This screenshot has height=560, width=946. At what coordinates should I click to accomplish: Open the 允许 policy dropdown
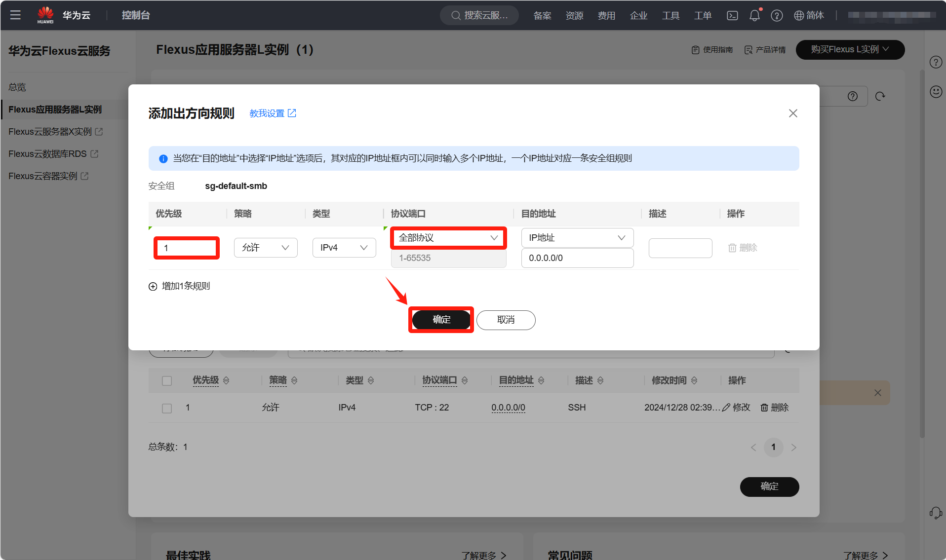(266, 248)
